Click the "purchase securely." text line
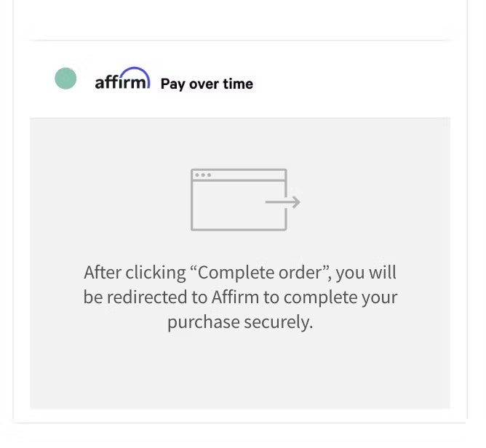Viewport: 486px width, 448px height. 240,321
